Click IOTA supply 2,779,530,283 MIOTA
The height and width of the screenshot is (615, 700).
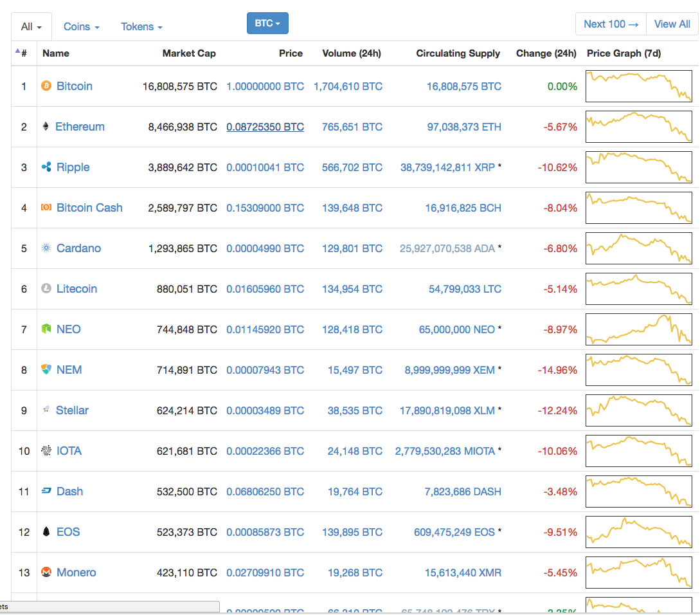pos(445,451)
